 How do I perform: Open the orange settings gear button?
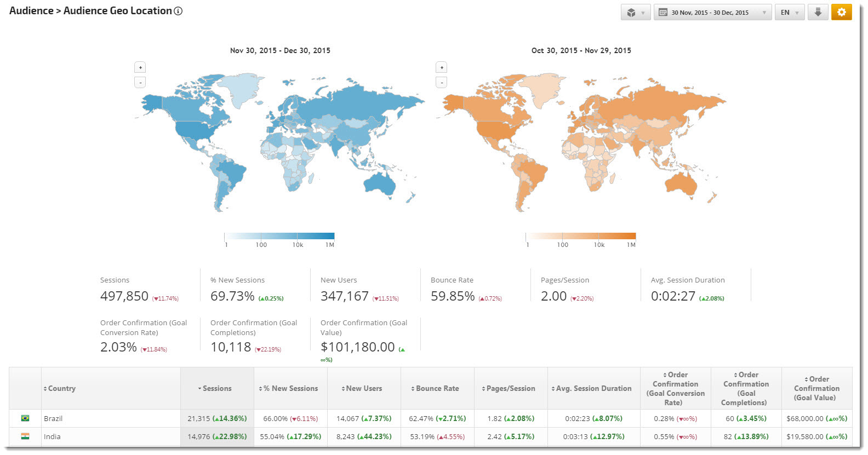[x=841, y=12]
